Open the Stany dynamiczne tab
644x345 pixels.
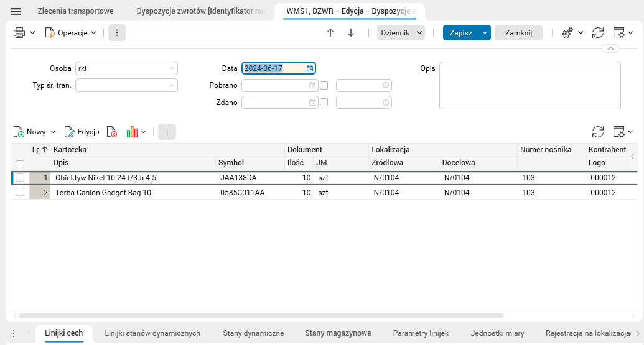click(253, 333)
